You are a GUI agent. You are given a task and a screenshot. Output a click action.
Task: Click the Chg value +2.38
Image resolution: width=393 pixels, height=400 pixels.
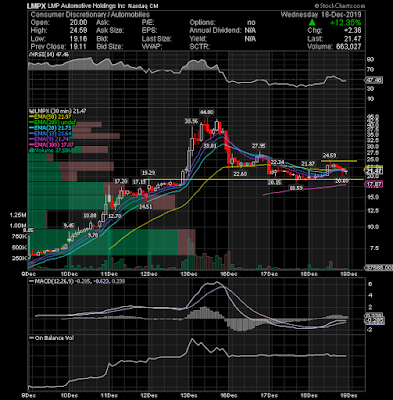(x=352, y=30)
